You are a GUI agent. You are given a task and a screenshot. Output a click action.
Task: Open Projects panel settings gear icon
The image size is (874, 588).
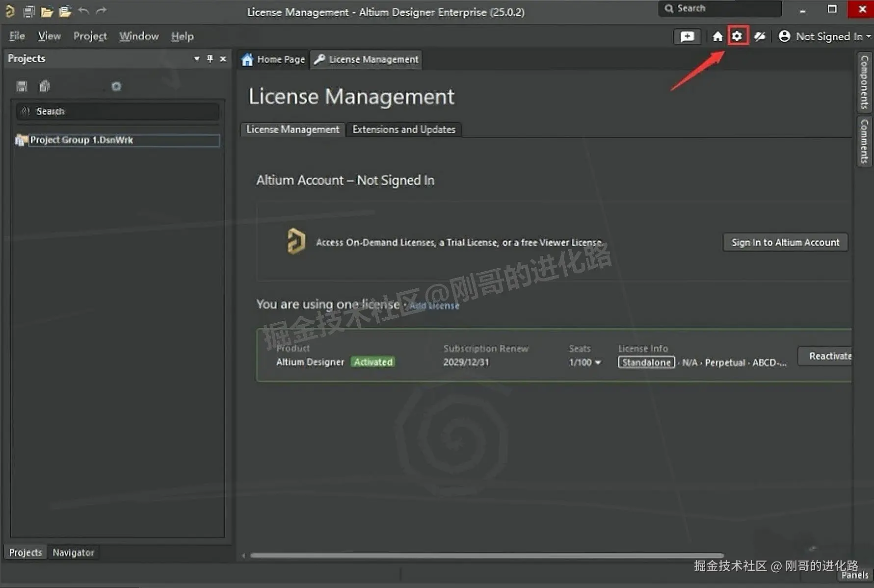[116, 86]
